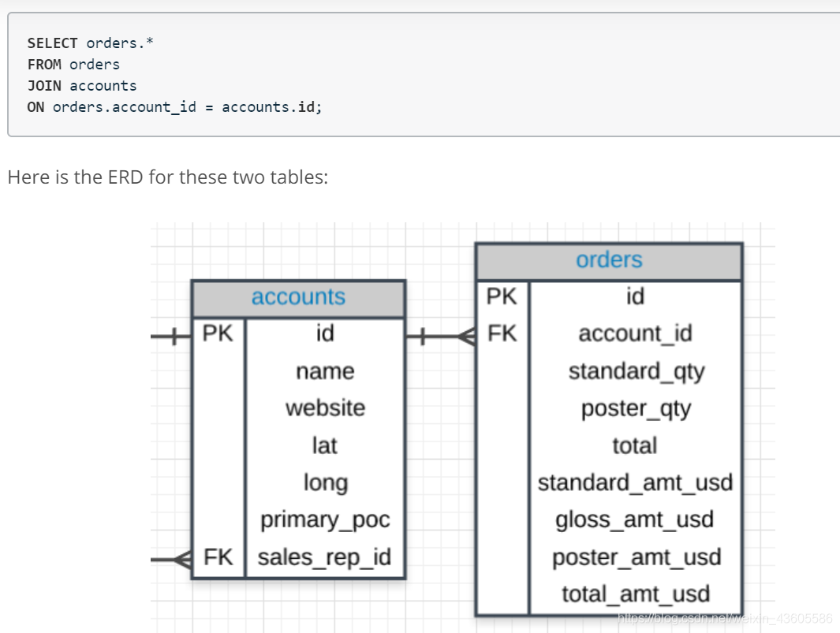Click the FK label next to account_id

click(502, 333)
